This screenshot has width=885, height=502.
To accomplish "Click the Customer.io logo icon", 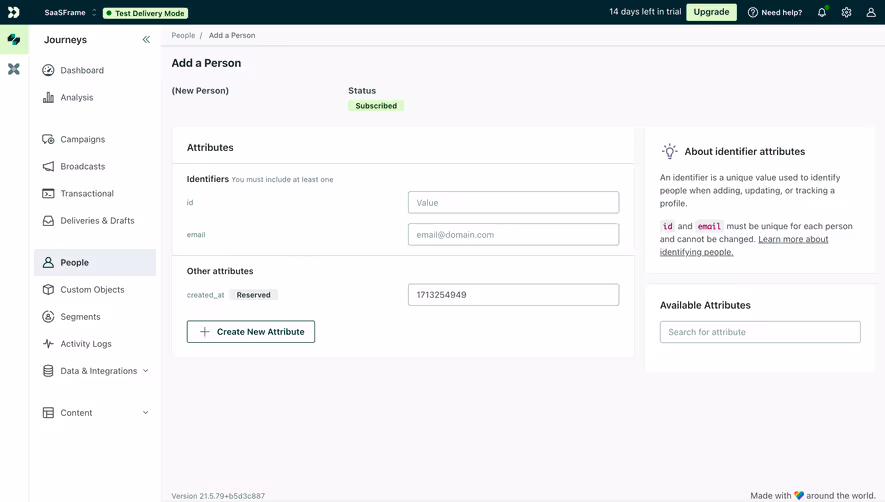I will pyautogui.click(x=14, y=12).
